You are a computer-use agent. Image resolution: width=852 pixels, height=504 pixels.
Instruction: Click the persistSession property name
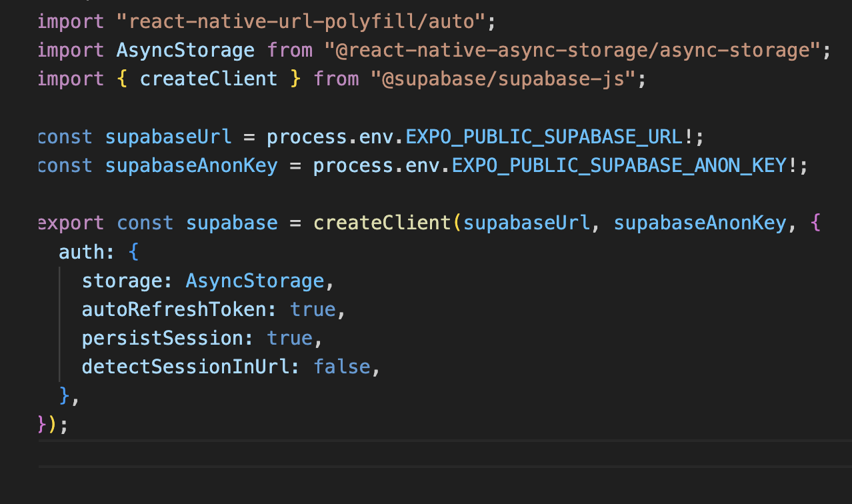162,337
